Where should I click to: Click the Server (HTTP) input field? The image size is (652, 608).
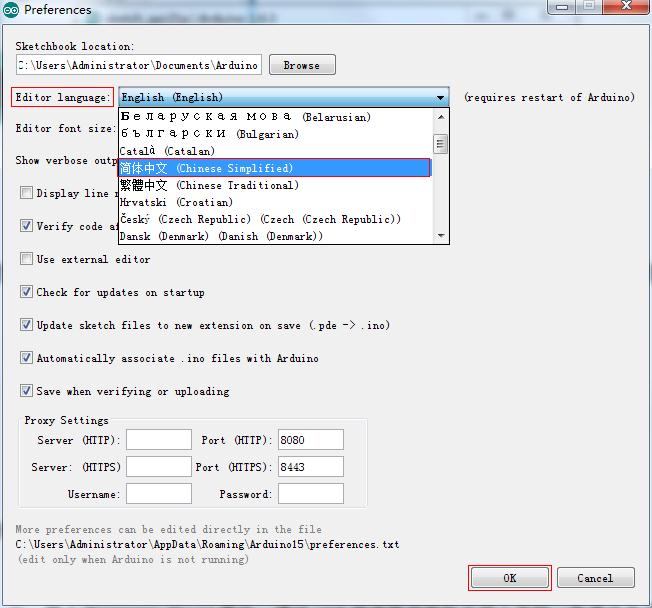point(158,440)
